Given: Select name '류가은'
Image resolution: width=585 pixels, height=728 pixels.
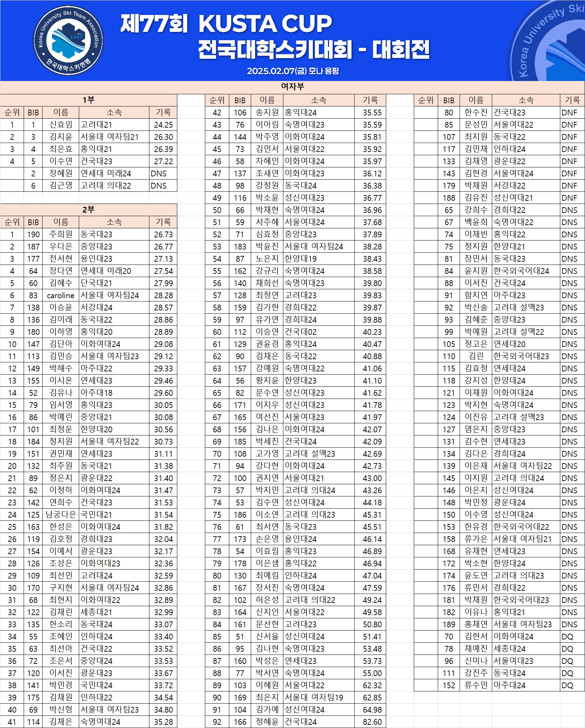Looking at the screenshot, I should tap(476, 539).
